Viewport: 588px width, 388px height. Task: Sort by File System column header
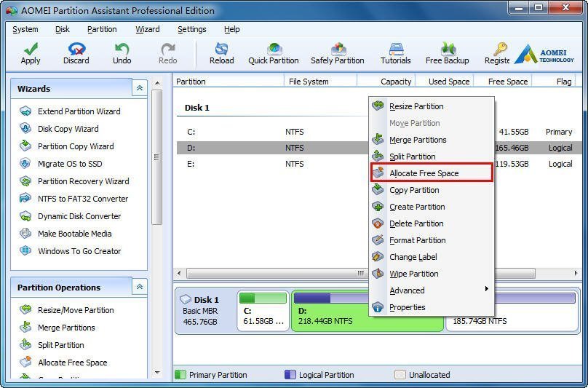(320, 81)
